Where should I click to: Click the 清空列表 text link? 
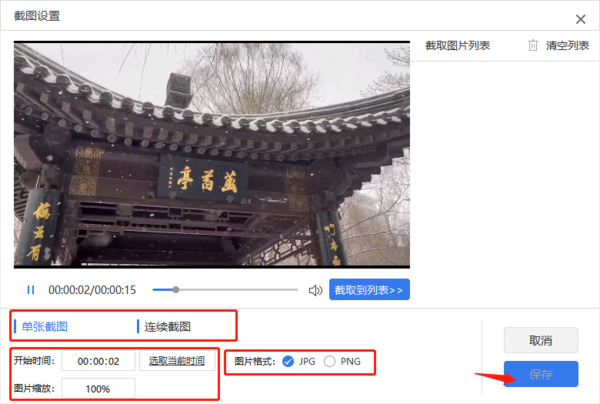[567, 46]
